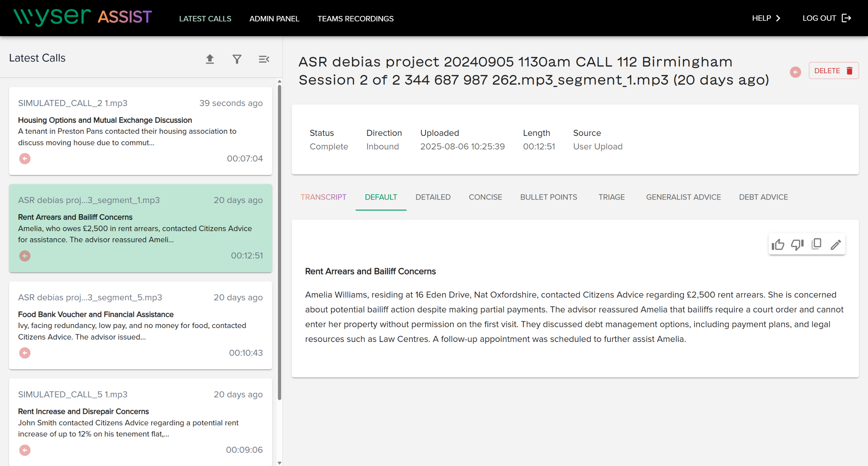This screenshot has height=466, width=868.
Task: Click thumbs up on the summary
Action: 778,244
